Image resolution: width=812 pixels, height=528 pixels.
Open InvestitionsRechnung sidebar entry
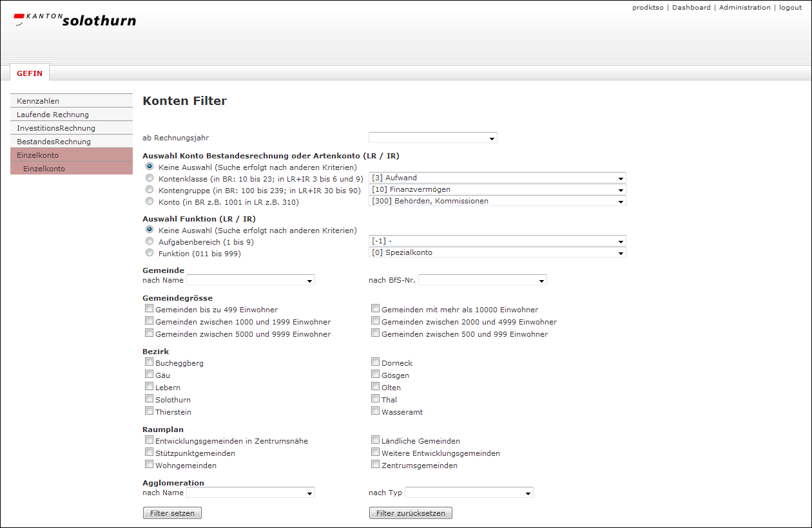[x=71, y=128]
